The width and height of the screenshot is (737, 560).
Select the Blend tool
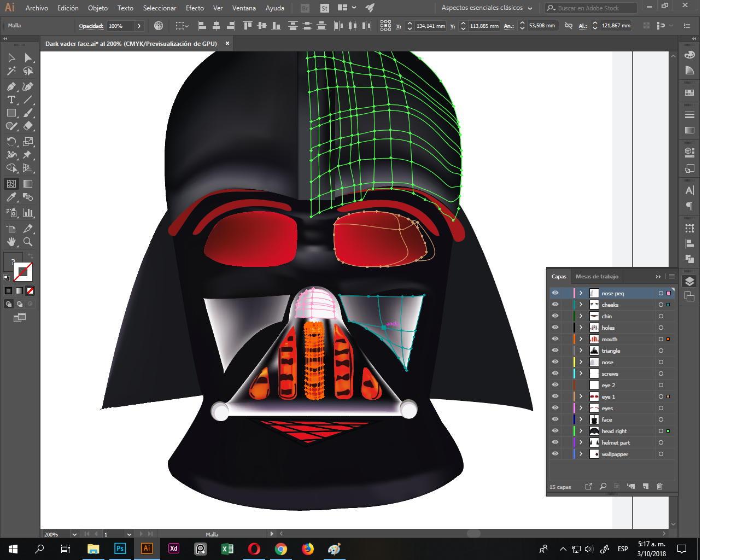[28, 197]
